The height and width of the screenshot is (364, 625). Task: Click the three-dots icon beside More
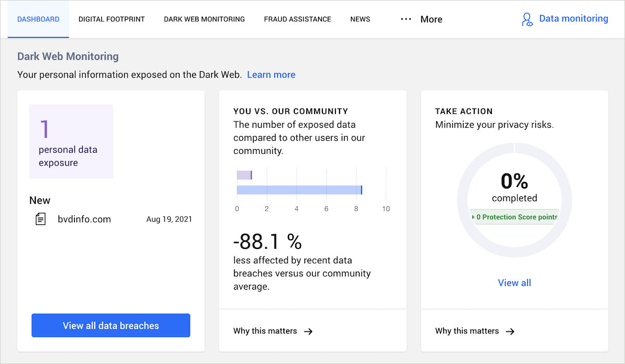(406, 19)
